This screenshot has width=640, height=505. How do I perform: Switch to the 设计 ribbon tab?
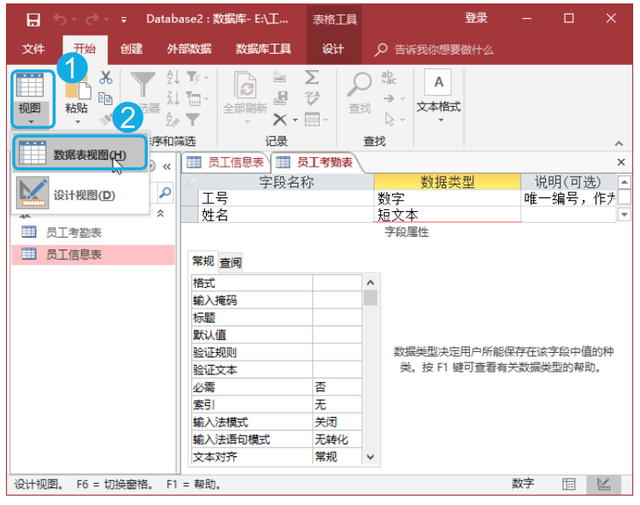pos(333,49)
